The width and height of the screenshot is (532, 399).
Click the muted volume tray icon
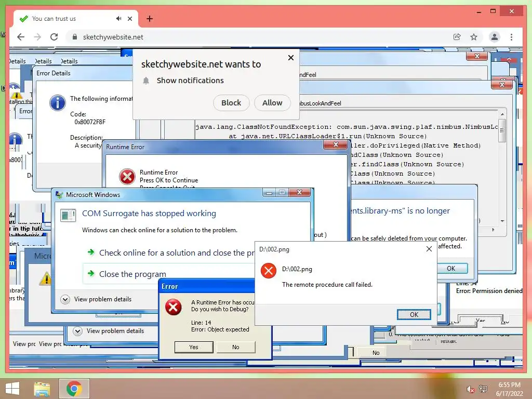[470, 389]
